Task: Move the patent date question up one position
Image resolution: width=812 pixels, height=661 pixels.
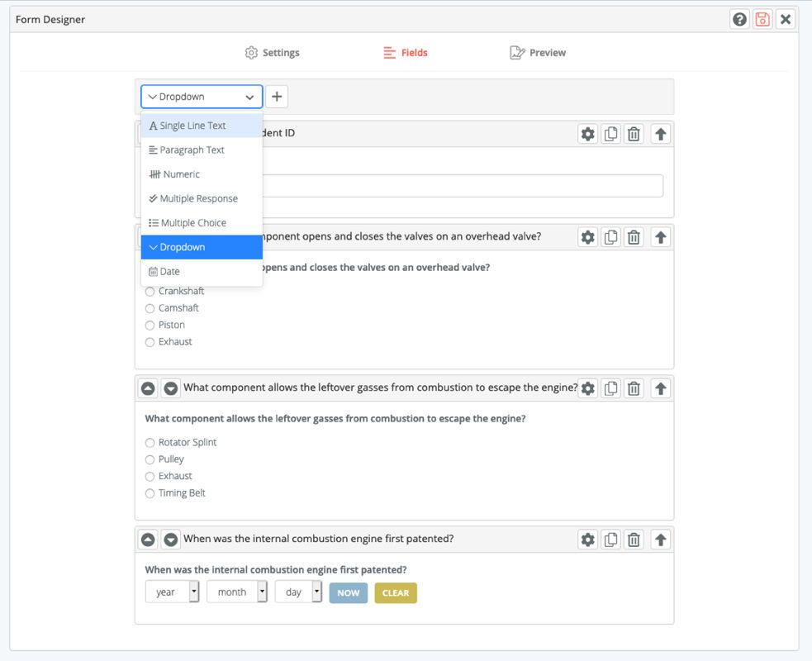Action: pyautogui.click(x=148, y=540)
